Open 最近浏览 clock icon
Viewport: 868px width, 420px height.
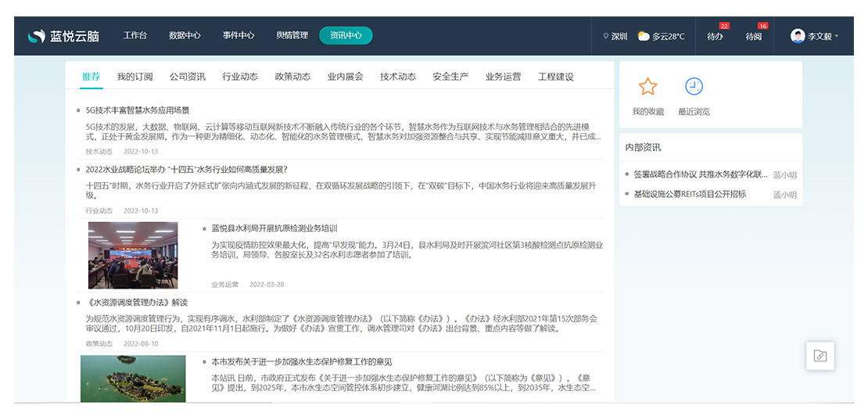(694, 87)
